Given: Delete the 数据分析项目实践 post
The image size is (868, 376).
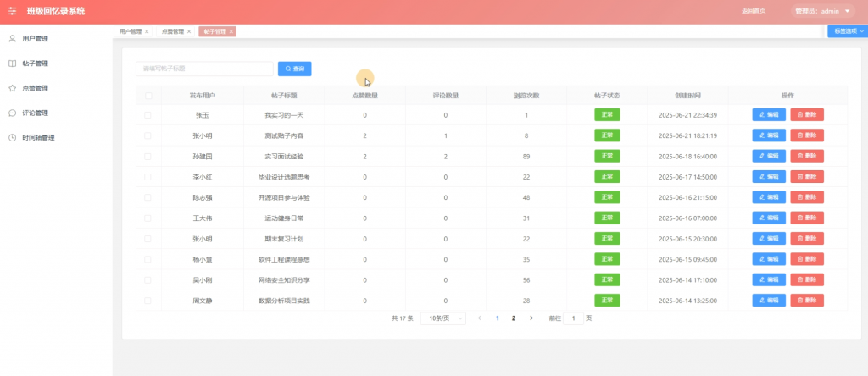Looking at the screenshot, I should [807, 301].
